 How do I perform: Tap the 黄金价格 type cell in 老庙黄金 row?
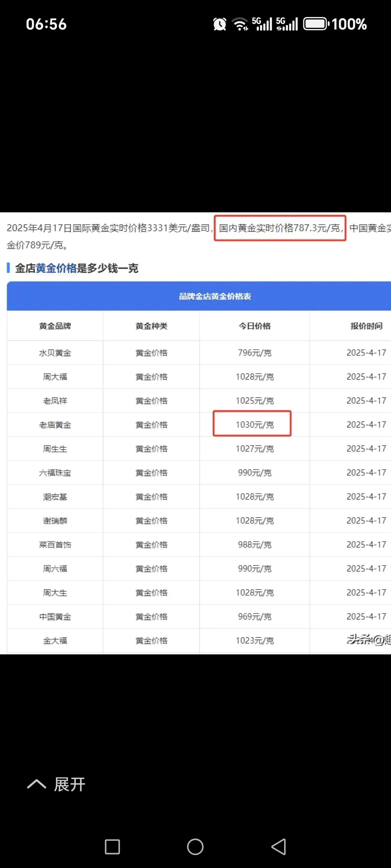click(x=151, y=425)
